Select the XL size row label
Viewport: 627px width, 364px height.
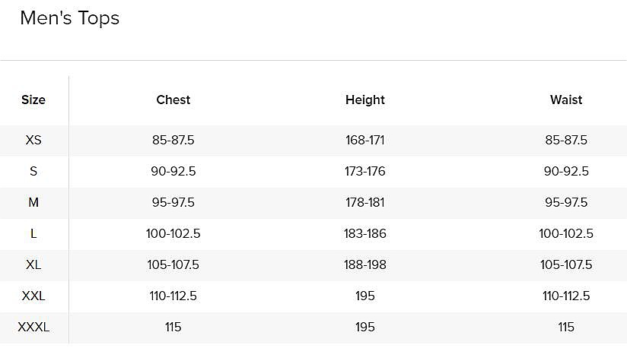[x=33, y=265]
